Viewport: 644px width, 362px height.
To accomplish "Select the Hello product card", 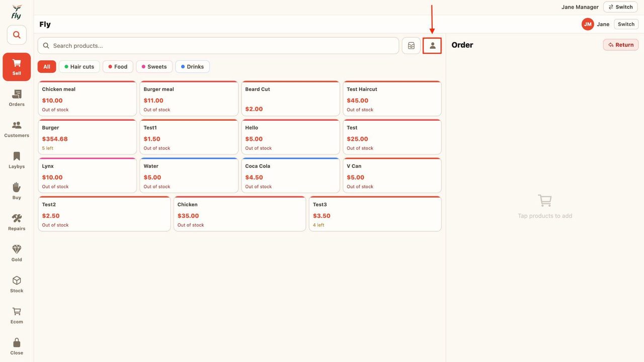I will [291, 137].
